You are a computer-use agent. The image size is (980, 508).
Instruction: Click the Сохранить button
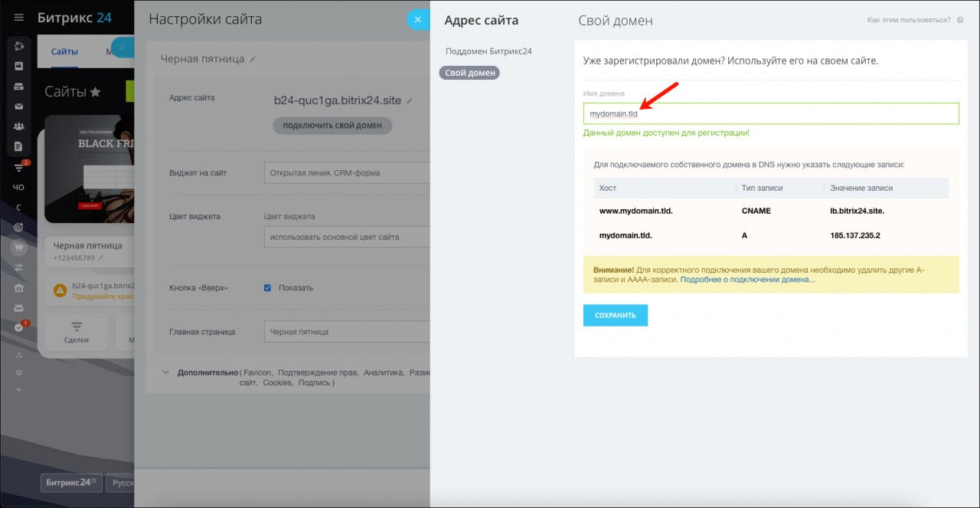click(x=616, y=315)
